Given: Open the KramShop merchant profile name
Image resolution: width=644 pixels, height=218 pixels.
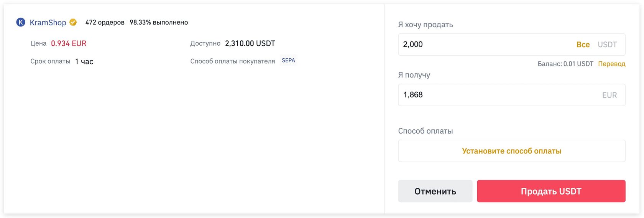Looking at the screenshot, I should pyautogui.click(x=48, y=23).
